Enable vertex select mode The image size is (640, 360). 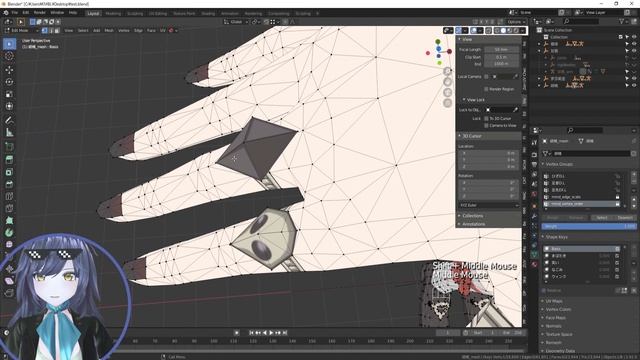[x=44, y=31]
